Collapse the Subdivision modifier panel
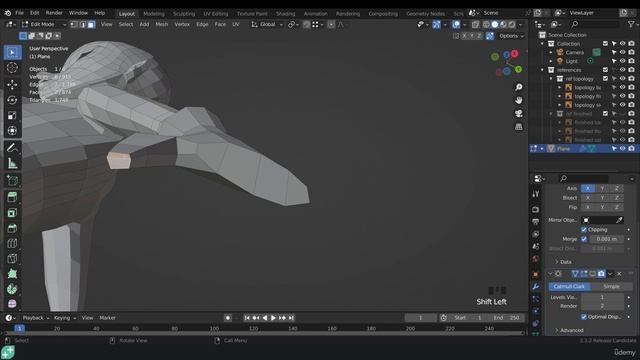 click(550, 274)
